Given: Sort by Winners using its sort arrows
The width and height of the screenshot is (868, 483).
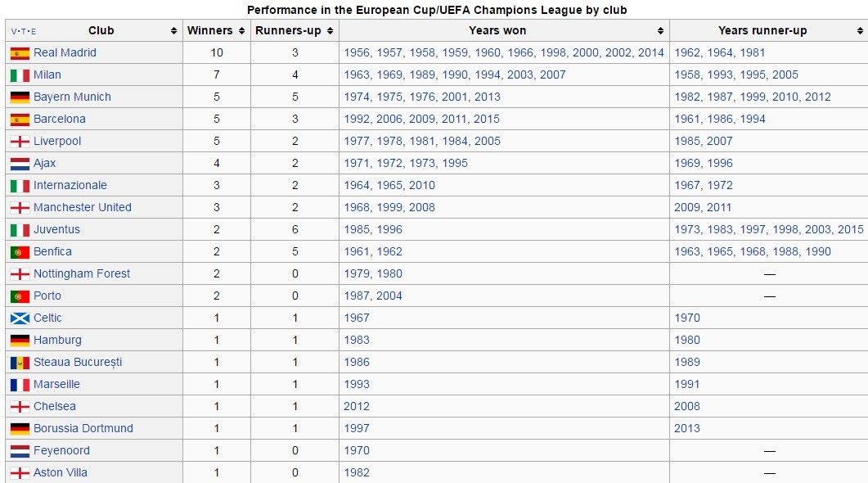Looking at the screenshot, I should [241, 31].
